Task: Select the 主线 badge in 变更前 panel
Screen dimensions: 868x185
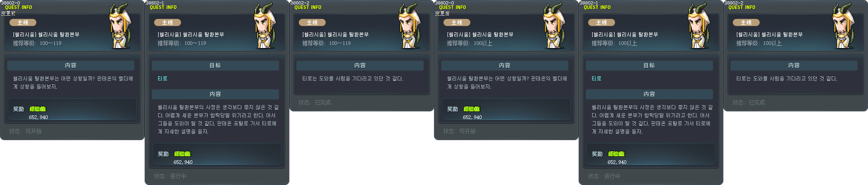Action: pyautogui.click(x=22, y=22)
